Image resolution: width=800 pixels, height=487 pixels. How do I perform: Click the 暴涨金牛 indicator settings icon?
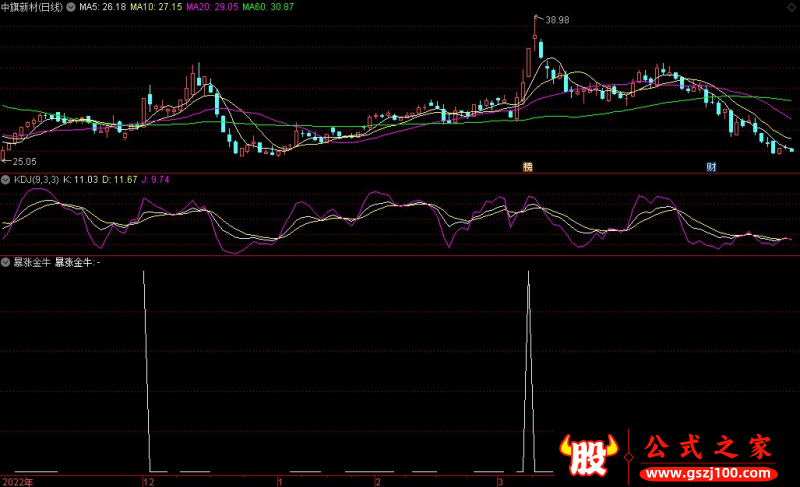6,262
